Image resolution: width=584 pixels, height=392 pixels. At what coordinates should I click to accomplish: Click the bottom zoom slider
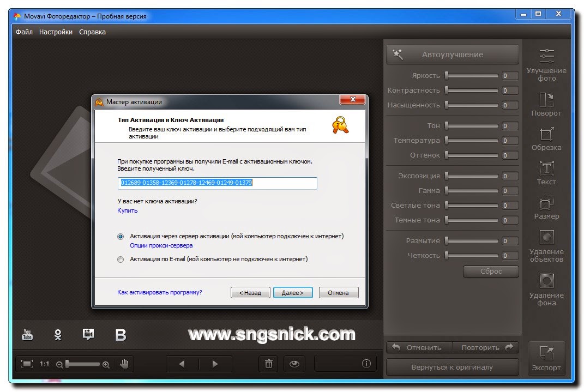[x=83, y=364]
